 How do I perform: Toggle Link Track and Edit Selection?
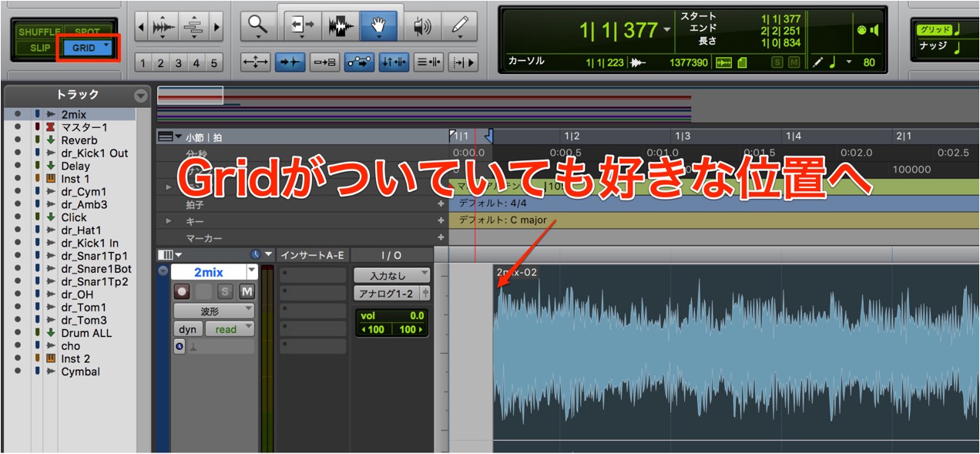[428, 62]
